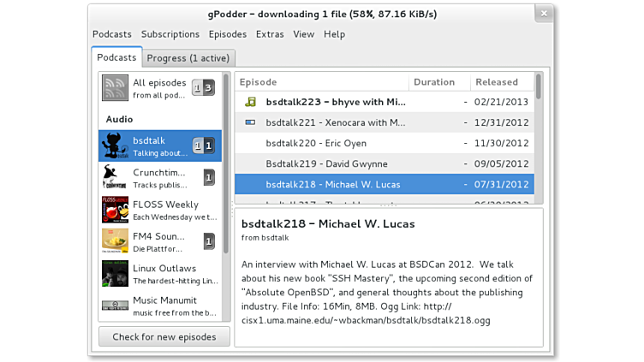Select the bsdtalk220 - Eric Oyen episode
644x362 pixels.
[x=314, y=143]
